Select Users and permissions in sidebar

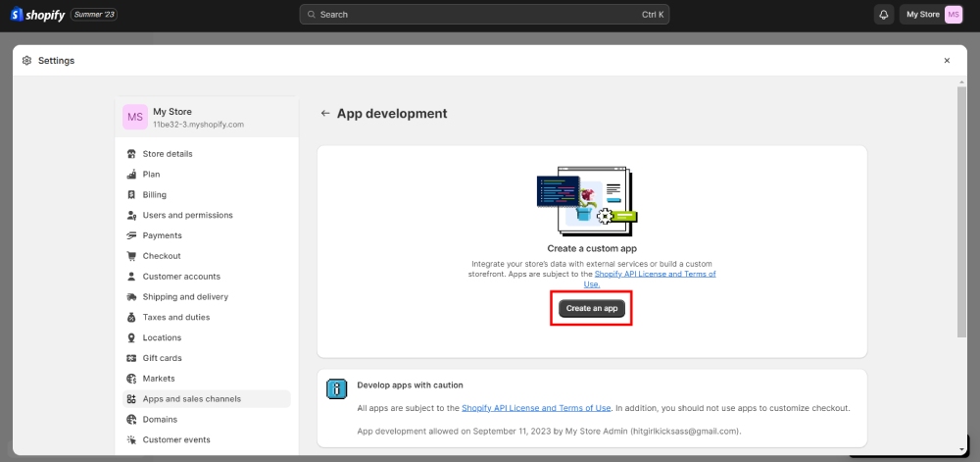pos(187,215)
